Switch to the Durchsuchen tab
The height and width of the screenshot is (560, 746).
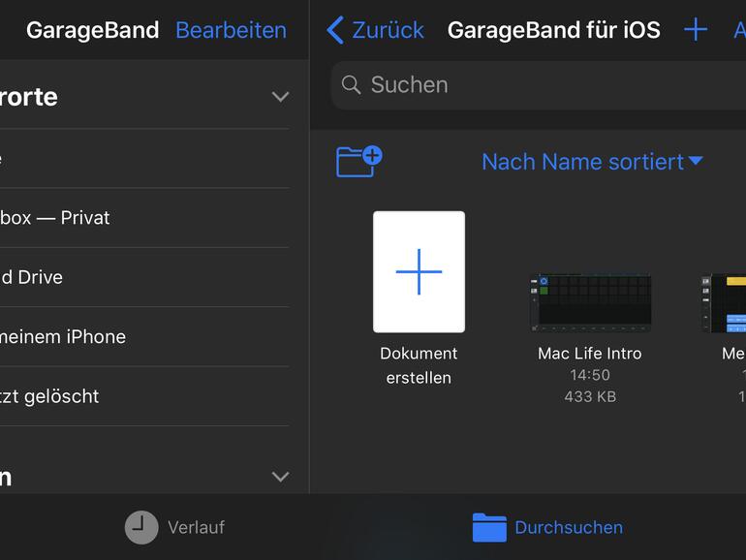tap(568, 528)
